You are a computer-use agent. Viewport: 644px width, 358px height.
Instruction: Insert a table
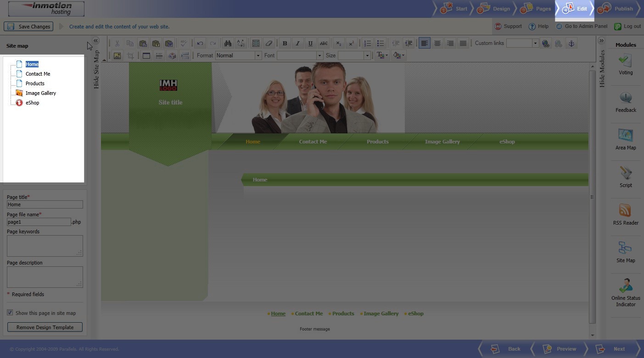[146, 55]
